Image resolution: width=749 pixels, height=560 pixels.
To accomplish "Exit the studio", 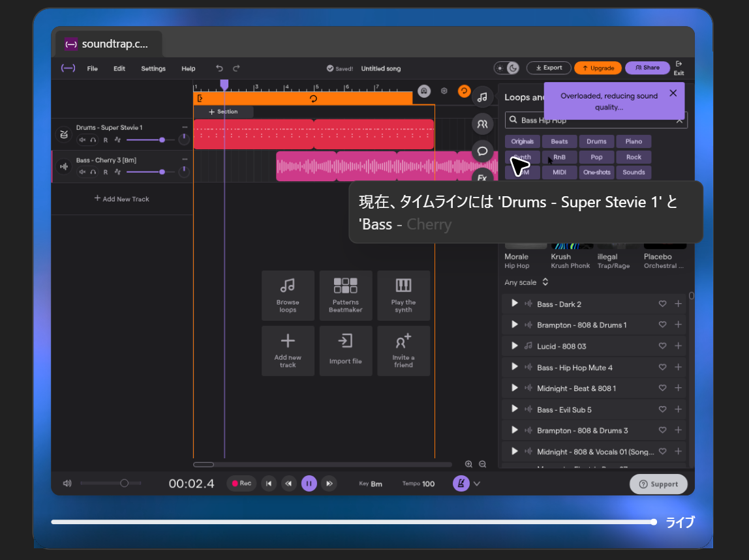I will [679, 68].
